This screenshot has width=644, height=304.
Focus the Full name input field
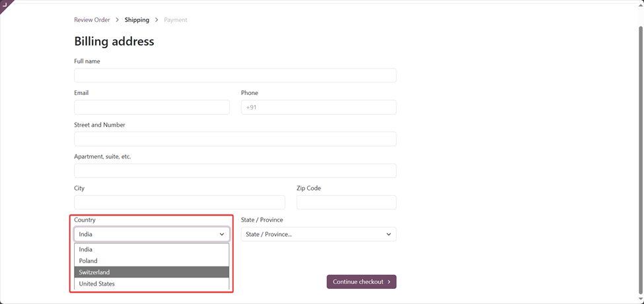pos(235,75)
